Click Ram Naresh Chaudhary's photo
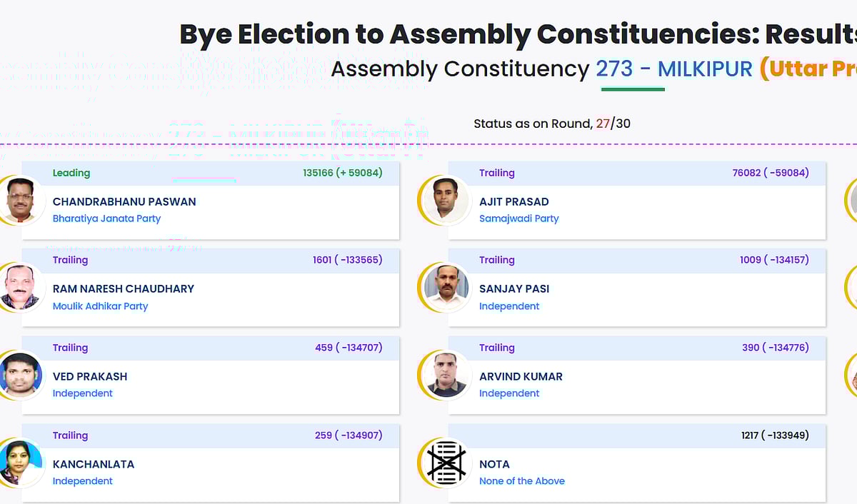 (x=20, y=287)
